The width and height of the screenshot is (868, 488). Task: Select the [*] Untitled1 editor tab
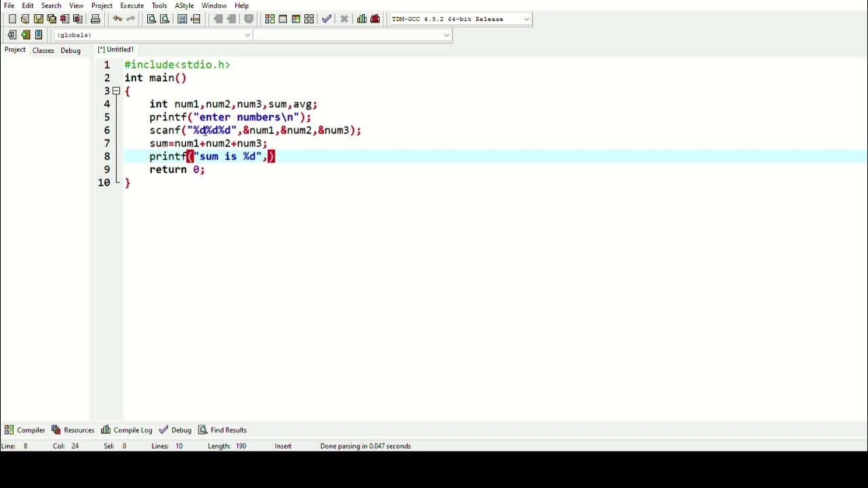coord(116,49)
